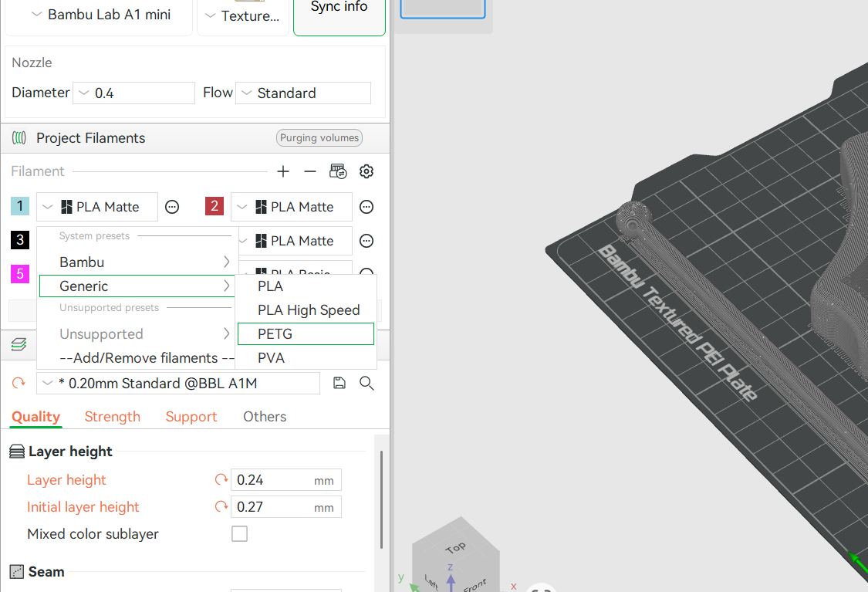Expand the Bambu presets submenu

point(137,262)
